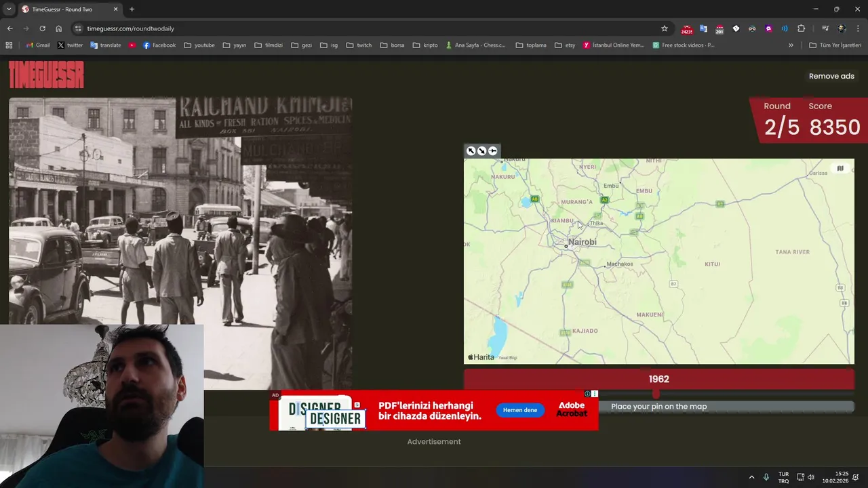Open a new browser tab

point(132,9)
